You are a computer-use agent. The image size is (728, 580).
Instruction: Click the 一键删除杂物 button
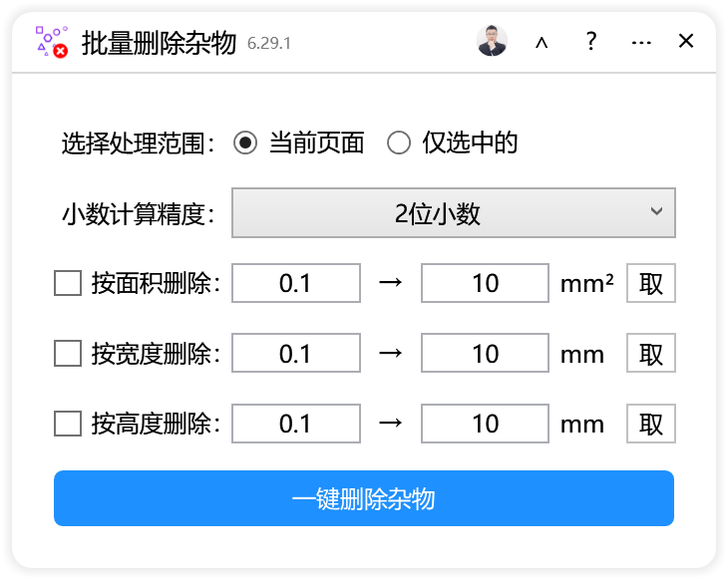(x=364, y=498)
